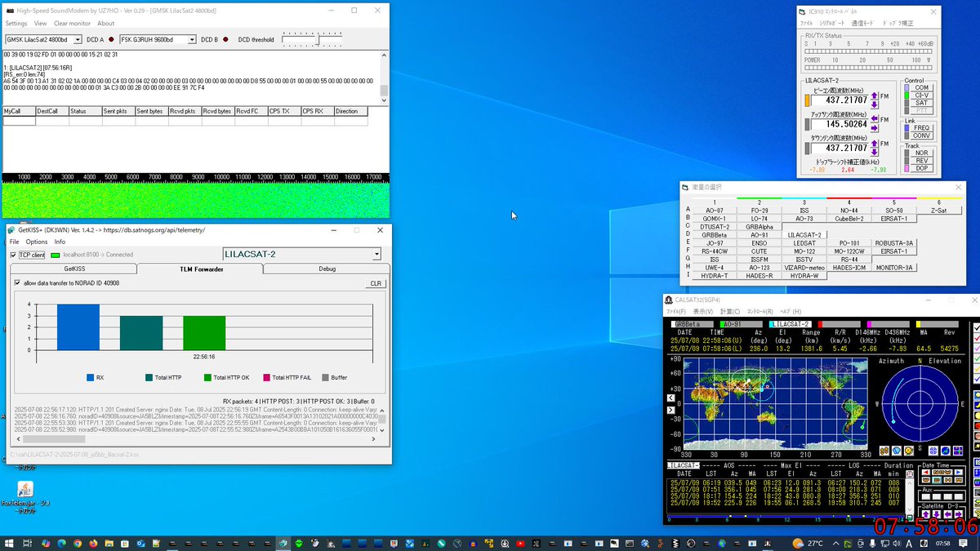Open FoxTelemetry desktop shortcut

click(24, 495)
